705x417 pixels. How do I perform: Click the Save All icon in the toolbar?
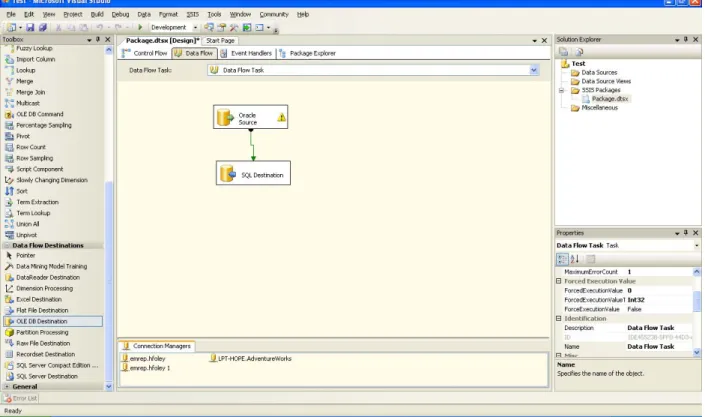(x=43, y=27)
